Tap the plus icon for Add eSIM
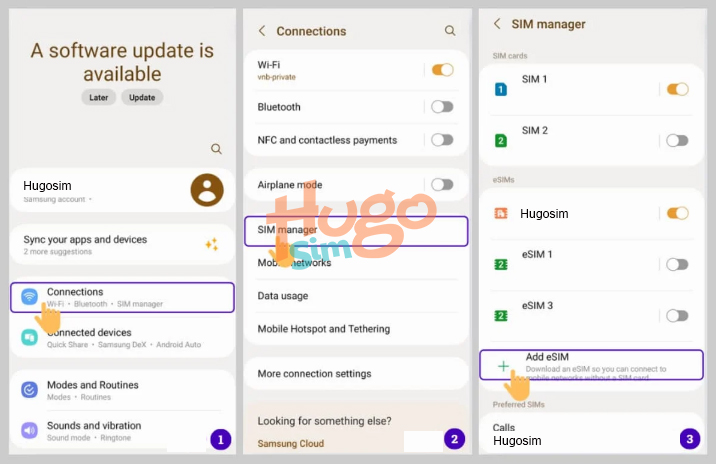 (503, 366)
